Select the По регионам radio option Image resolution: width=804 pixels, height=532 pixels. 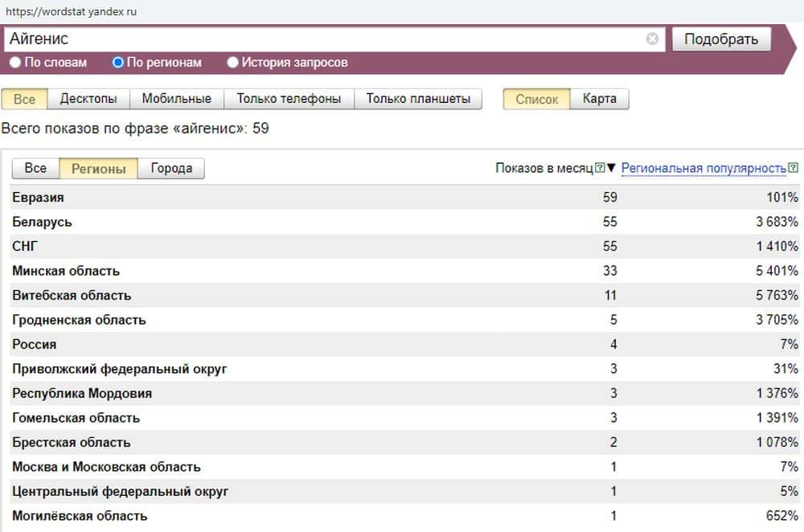point(118,62)
